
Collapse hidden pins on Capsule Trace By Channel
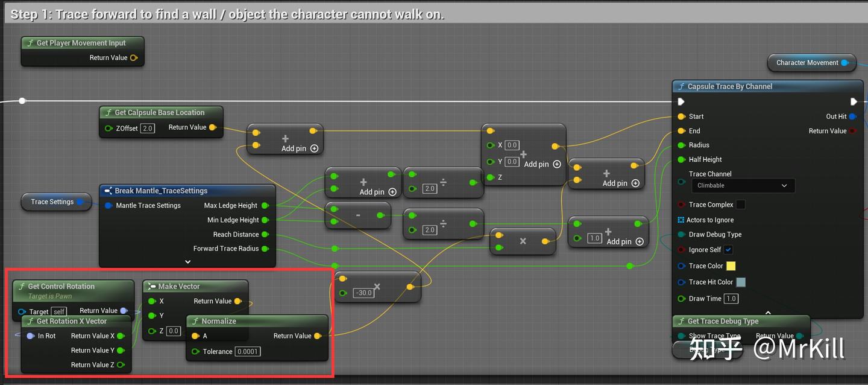point(768,313)
